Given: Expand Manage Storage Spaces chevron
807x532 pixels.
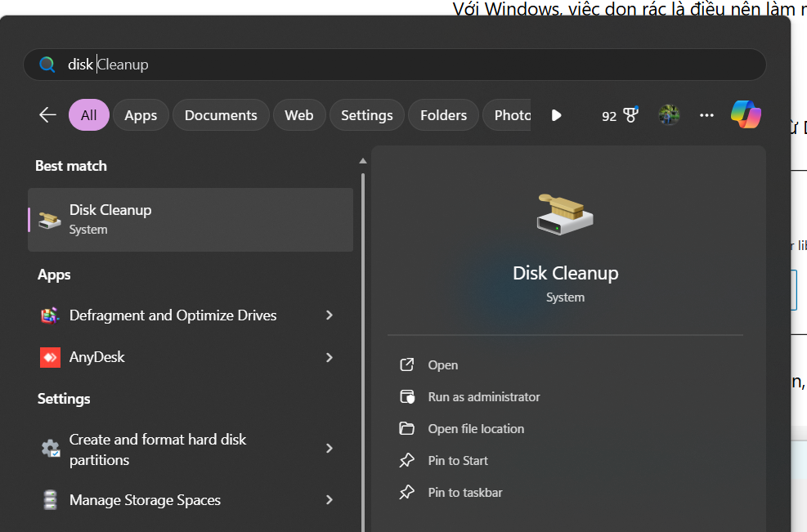Looking at the screenshot, I should pos(330,500).
